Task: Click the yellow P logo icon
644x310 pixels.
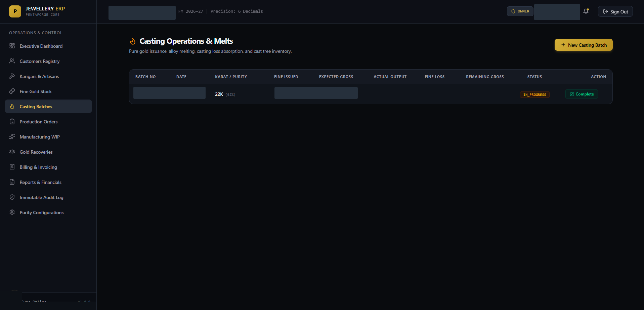Action: 15,11
